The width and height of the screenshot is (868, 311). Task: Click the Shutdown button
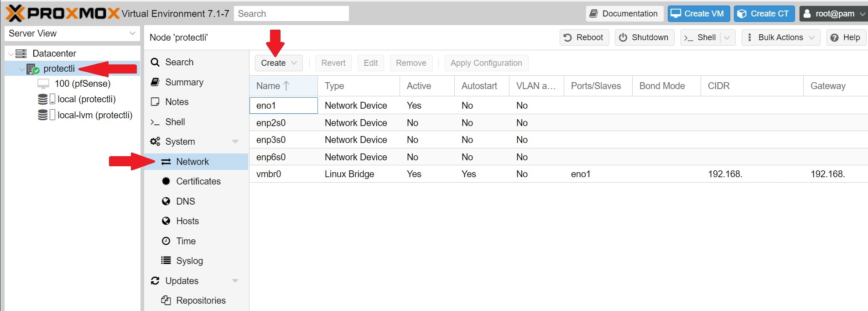click(644, 37)
